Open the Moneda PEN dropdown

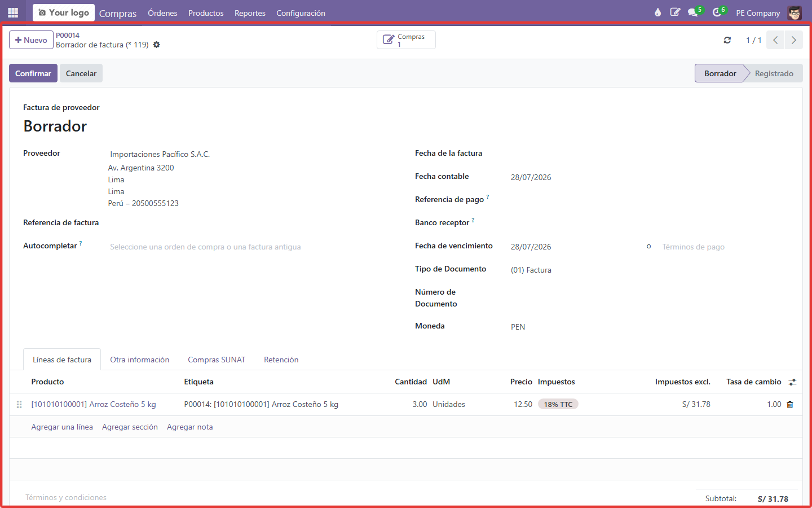[648, 327]
